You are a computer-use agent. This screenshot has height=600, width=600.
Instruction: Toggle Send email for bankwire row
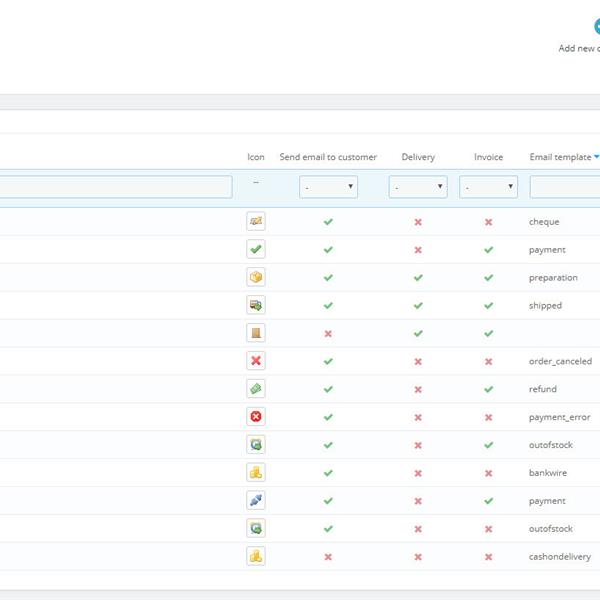328,473
